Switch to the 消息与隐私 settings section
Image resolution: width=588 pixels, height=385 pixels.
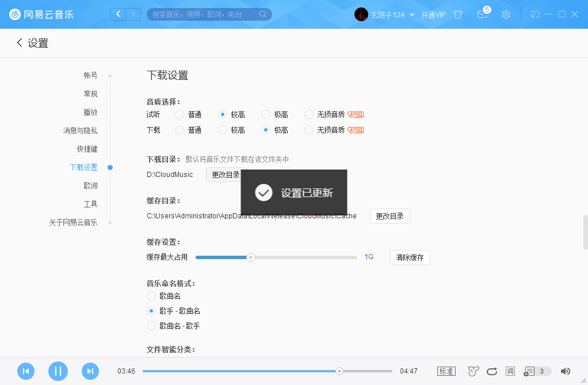[x=81, y=130]
